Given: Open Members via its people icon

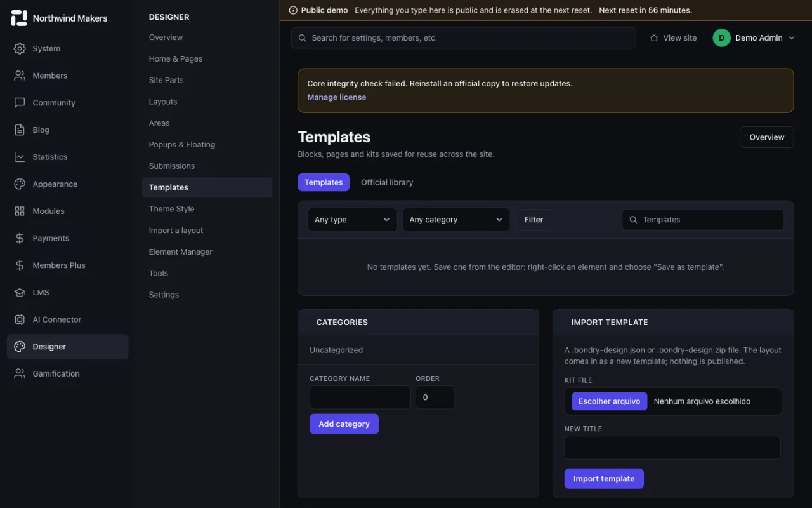Looking at the screenshot, I should [20, 76].
